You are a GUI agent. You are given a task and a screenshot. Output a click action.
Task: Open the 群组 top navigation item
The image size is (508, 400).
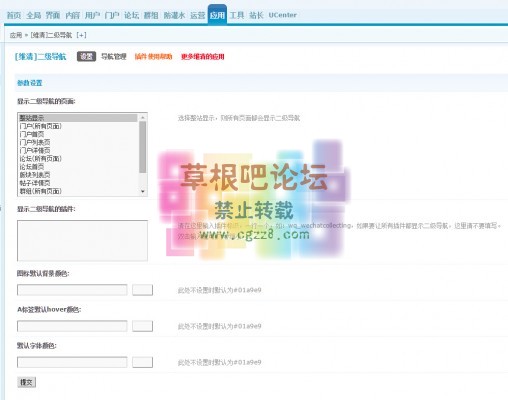151,15
